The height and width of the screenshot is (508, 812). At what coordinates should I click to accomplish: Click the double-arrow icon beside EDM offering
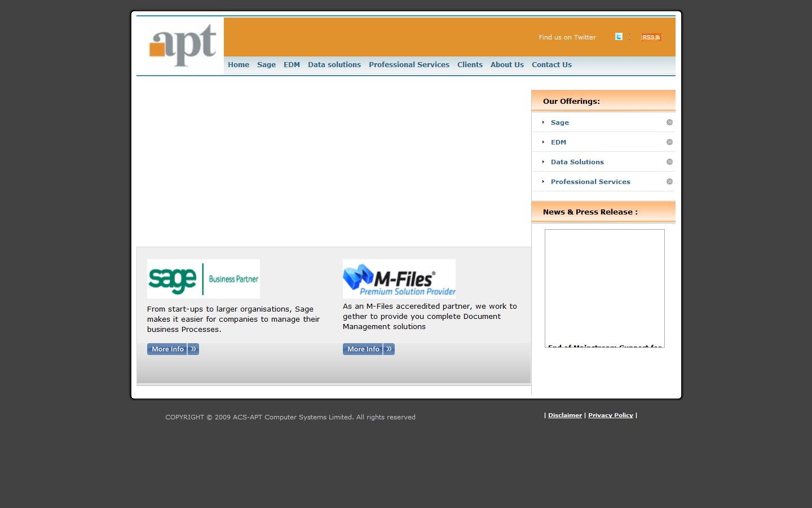pos(669,142)
